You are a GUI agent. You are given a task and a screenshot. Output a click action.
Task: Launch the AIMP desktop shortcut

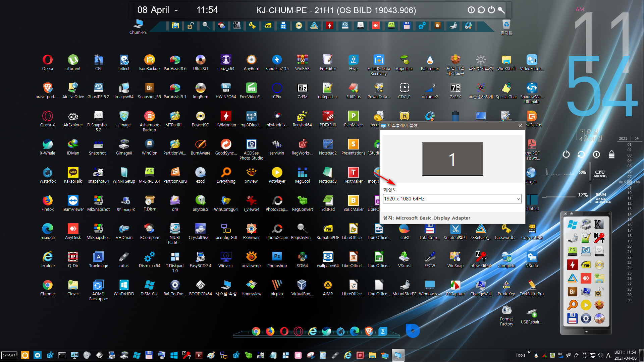pos(328,288)
